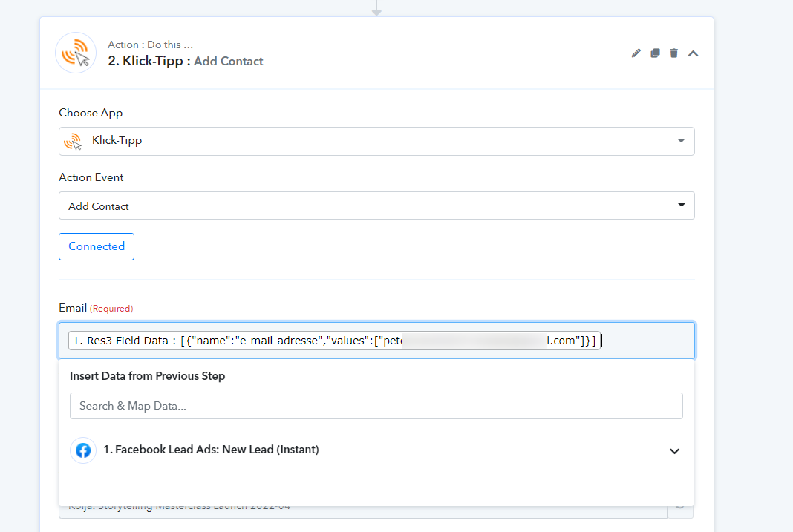This screenshot has height=532, width=793.
Task: Click the Klick-Tipp icon inside Choose App field
Action: point(74,142)
